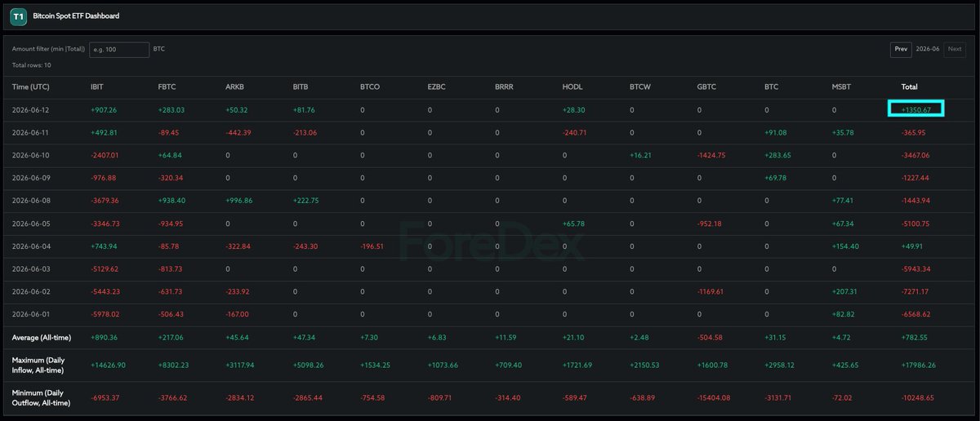Click the average total +782.55
The width and height of the screenshot is (980, 421).
click(x=914, y=338)
